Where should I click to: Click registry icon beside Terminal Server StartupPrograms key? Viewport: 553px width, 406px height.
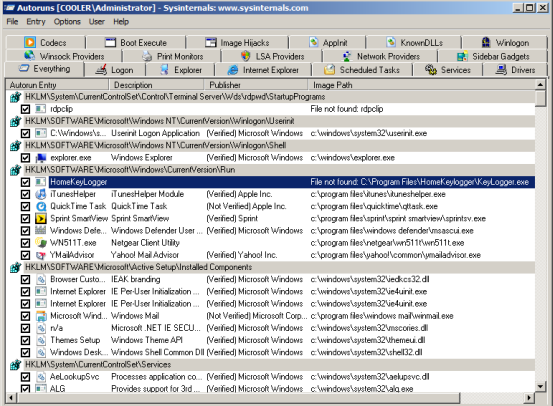pos(16,97)
